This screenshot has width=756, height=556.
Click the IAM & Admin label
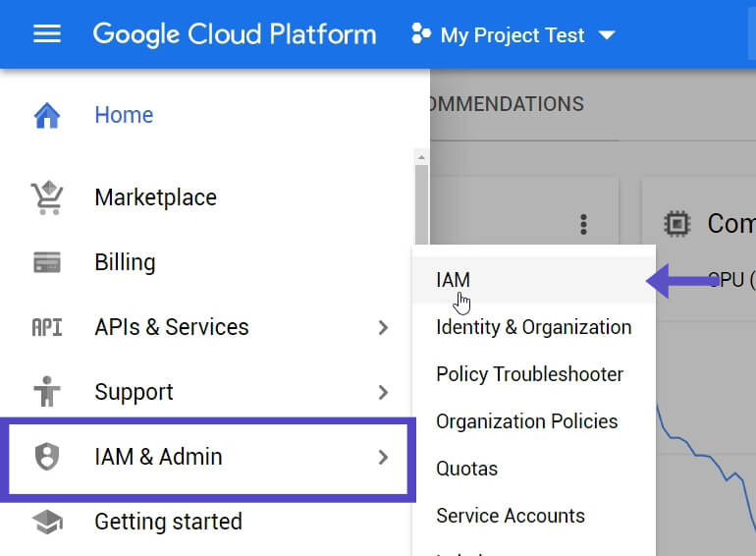159,457
